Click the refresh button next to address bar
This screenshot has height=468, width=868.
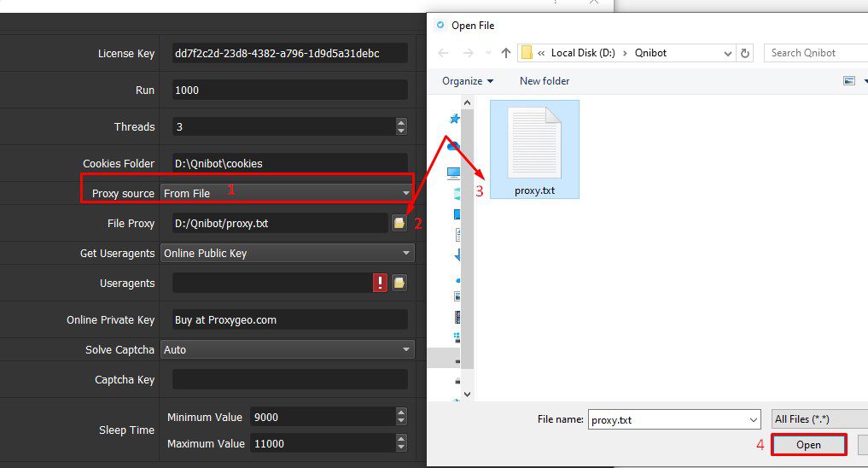click(x=745, y=53)
